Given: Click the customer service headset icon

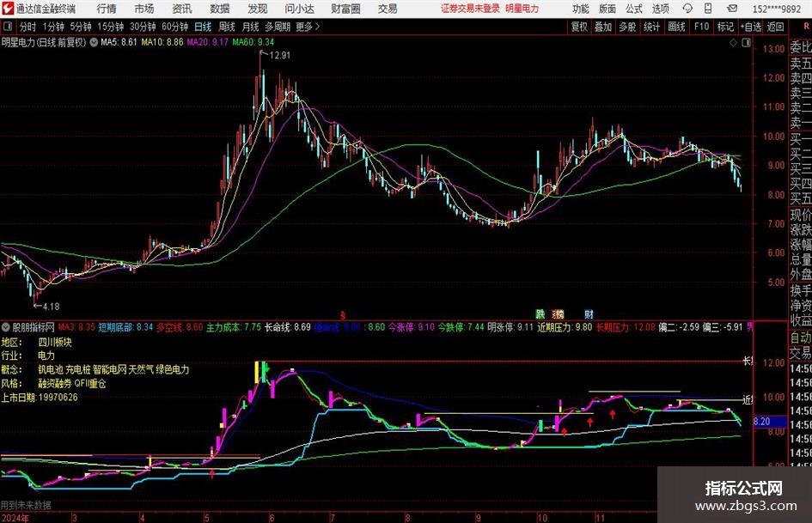Looking at the screenshot, I should click(x=687, y=9).
